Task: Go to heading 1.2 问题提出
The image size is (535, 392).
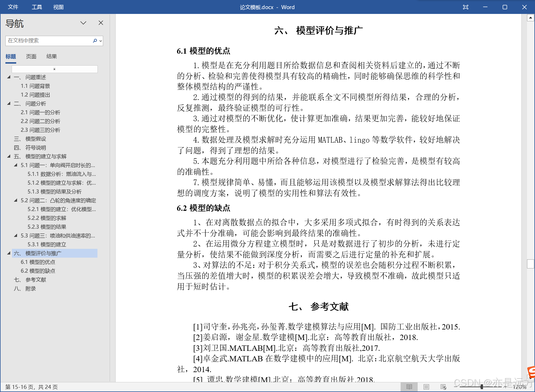Action: tap(35, 95)
